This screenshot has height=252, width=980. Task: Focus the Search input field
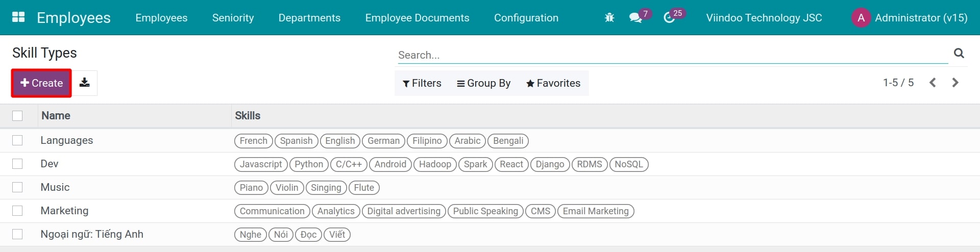pyautogui.click(x=672, y=55)
